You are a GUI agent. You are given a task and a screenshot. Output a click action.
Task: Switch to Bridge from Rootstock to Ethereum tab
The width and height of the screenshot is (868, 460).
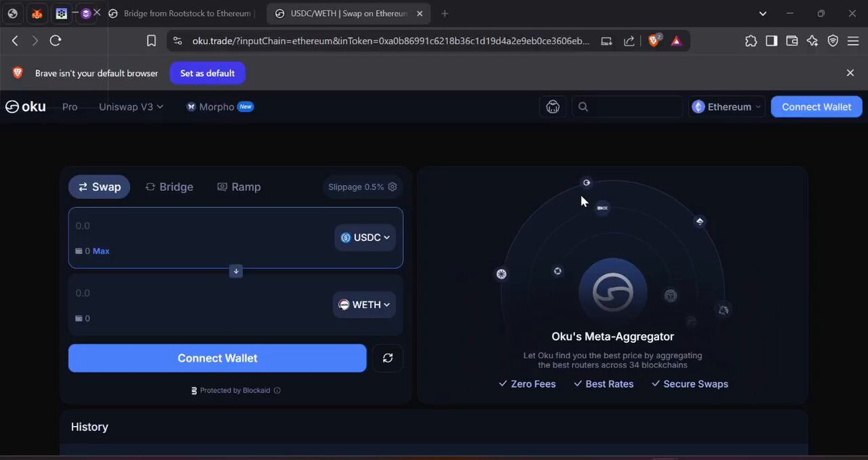(x=181, y=14)
